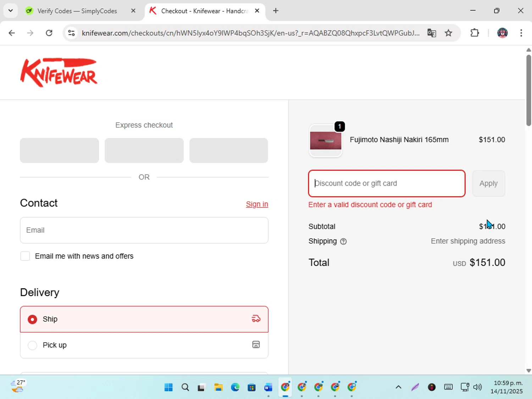This screenshot has width=532, height=399.
Task: Open site information icon in address bar
Action: [71, 33]
